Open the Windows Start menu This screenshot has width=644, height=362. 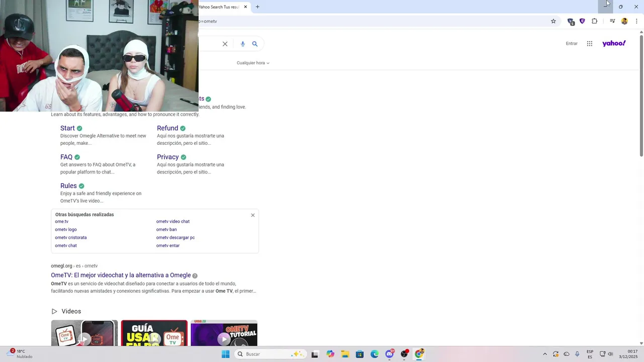[226, 354]
